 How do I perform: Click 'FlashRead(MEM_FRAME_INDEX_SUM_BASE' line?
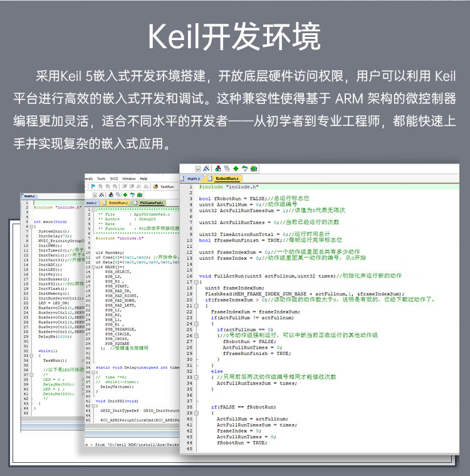click(305, 294)
